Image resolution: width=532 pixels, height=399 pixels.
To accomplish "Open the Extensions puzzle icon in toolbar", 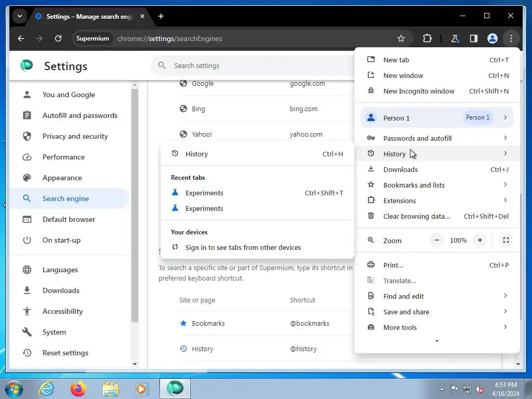I will (x=427, y=38).
